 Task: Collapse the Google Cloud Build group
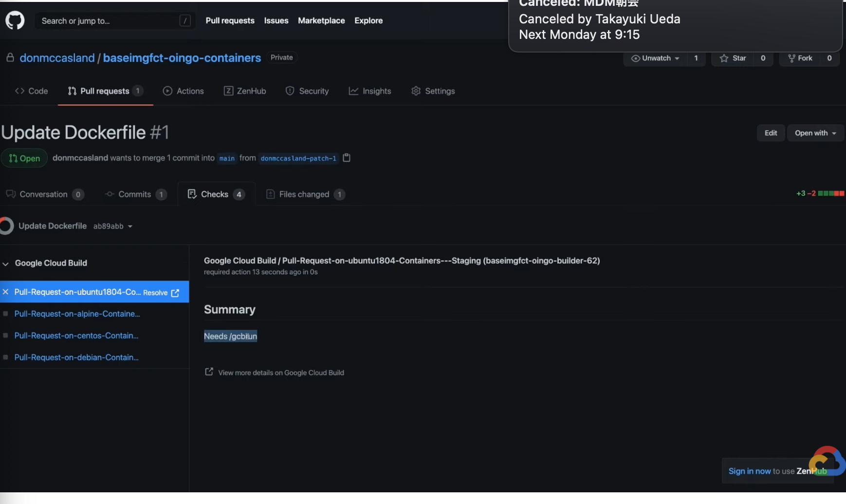pos(6,264)
